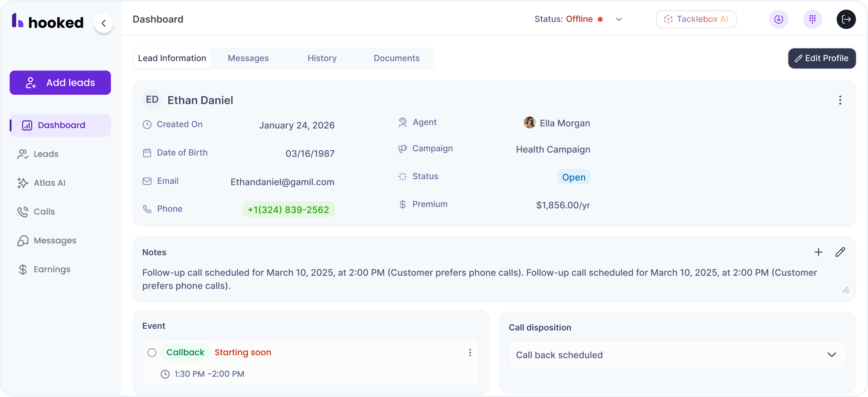Open the Earnings section in the sidebar
This screenshot has width=868, height=397.
point(52,269)
